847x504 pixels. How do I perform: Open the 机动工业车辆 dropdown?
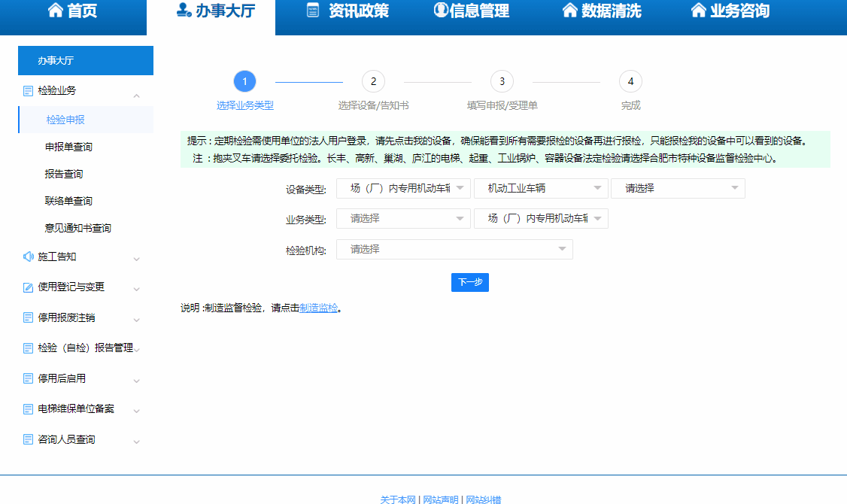[541, 188]
